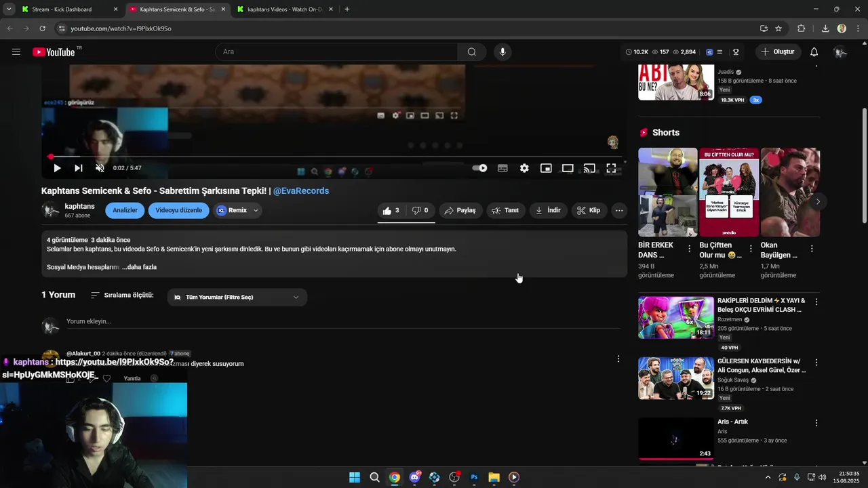
Task: Open File Explorer from taskbar
Action: [494, 477]
